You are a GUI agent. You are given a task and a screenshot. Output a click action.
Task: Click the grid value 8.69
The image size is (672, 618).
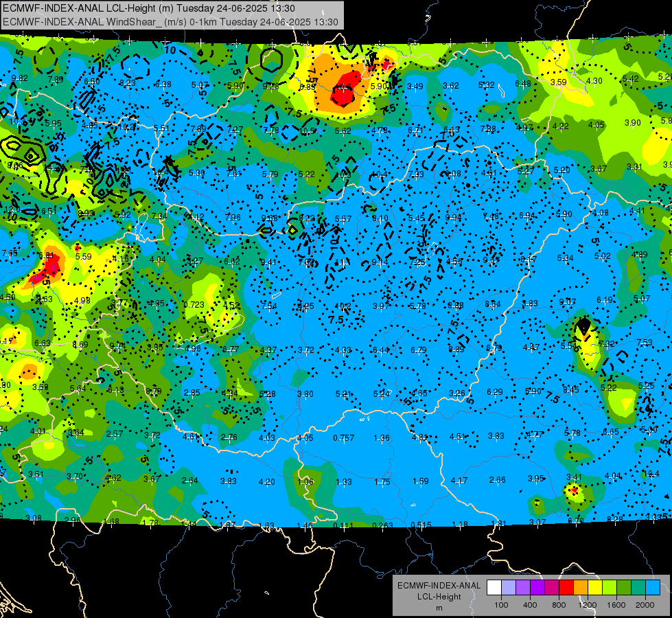click(x=80, y=345)
